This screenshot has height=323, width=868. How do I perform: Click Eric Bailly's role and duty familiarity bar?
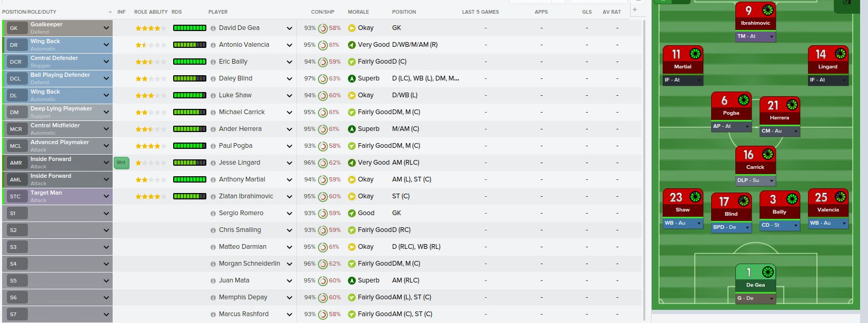coord(189,62)
